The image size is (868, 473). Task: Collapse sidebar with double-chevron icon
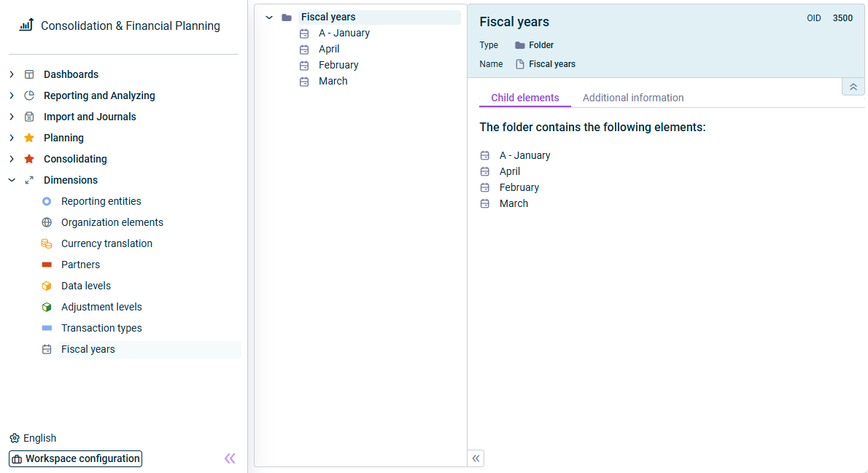(x=230, y=458)
